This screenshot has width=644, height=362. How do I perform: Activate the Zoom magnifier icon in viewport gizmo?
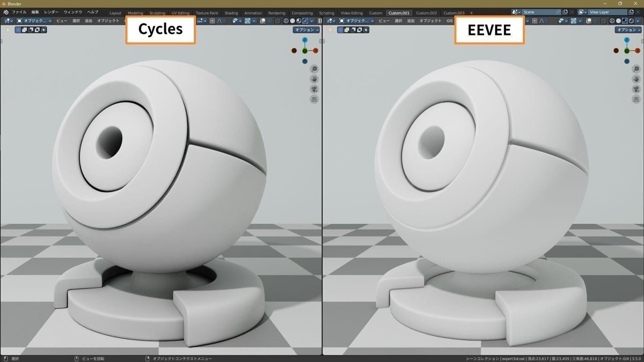coord(313,69)
